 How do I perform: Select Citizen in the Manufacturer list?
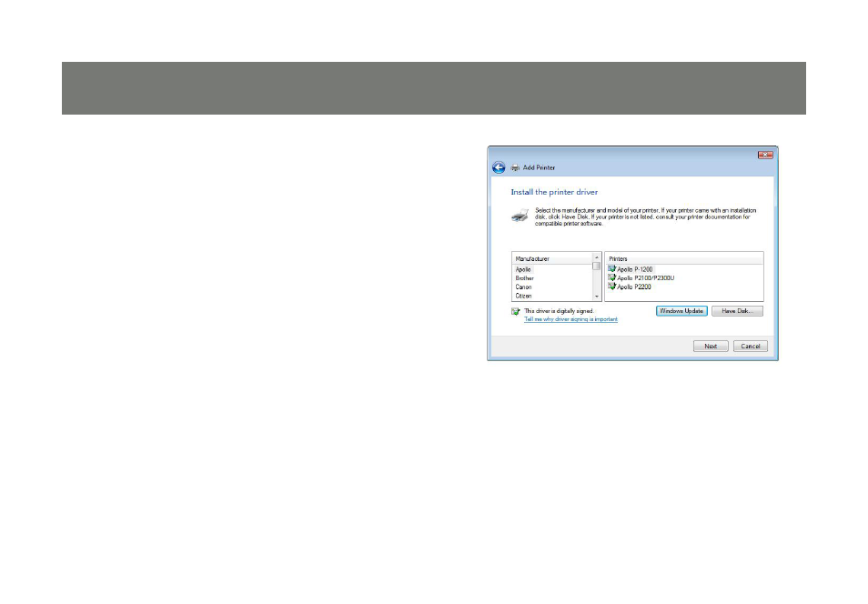[x=523, y=297]
